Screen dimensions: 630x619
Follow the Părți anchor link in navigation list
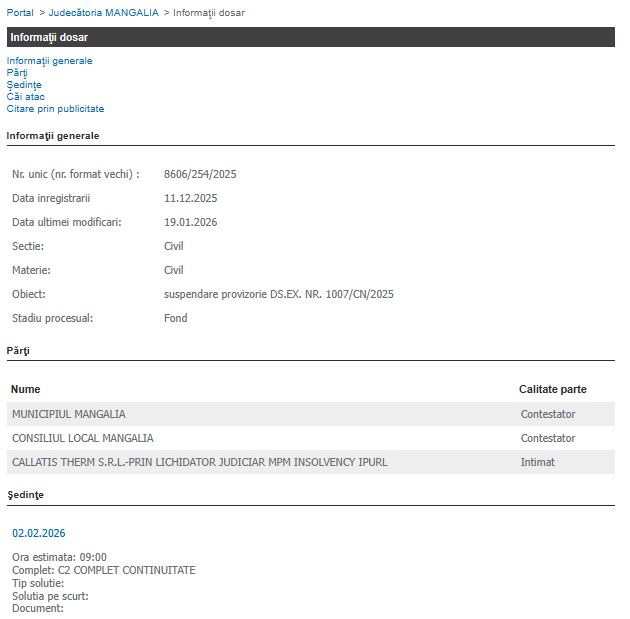[x=17, y=73]
